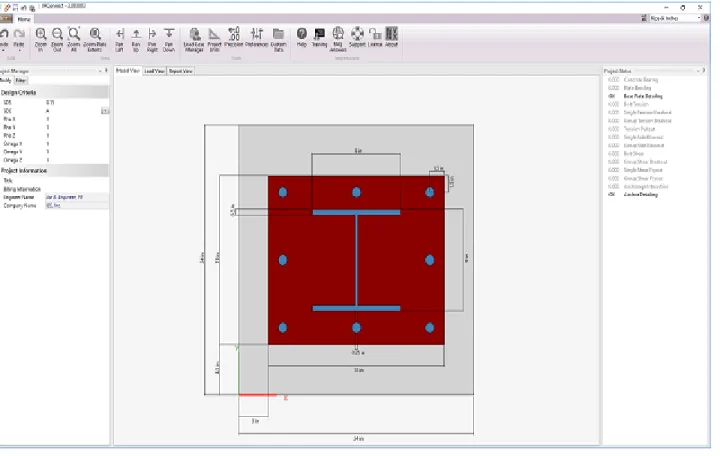Open the Precision settings icon

[234, 34]
